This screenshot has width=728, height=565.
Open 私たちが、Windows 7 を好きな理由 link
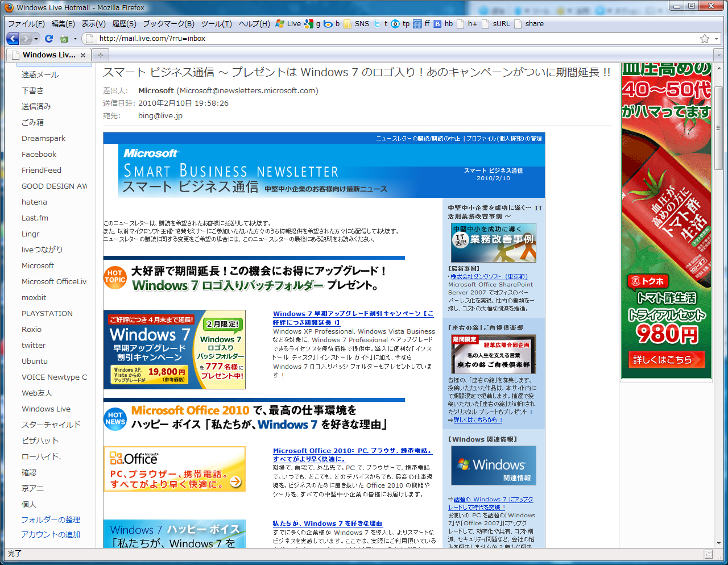(x=328, y=524)
